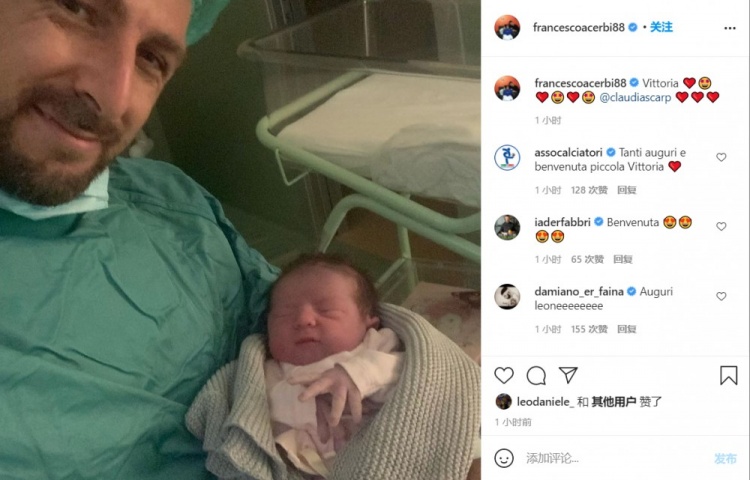Open the emoji picker smiley icon
This screenshot has height=480, width=750.
click(504, 458)
